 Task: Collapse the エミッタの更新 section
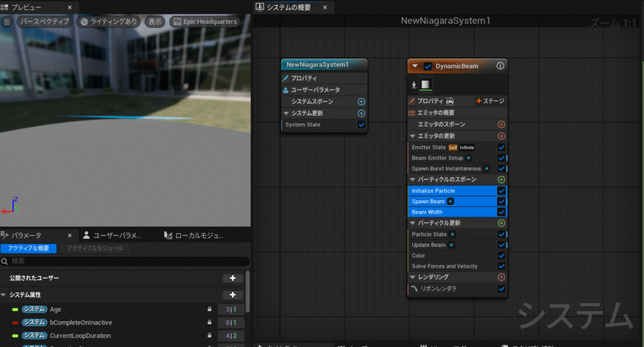[x=413, y=135]
